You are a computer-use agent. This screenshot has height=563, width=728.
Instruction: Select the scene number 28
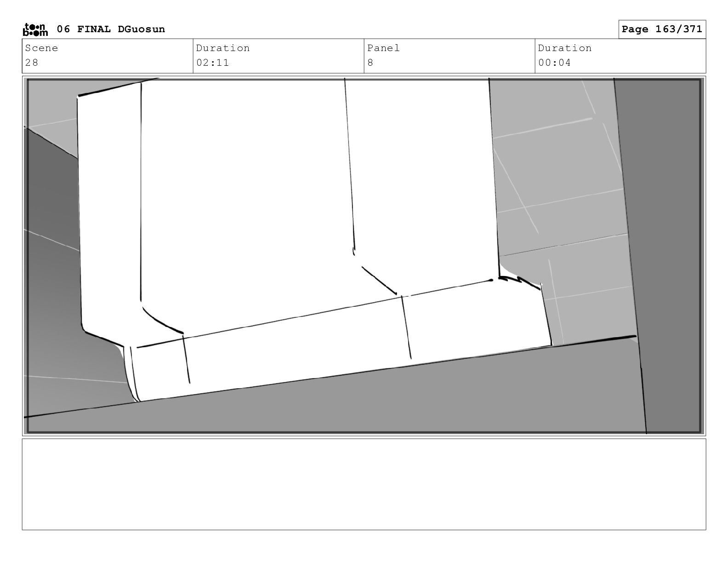32,63
